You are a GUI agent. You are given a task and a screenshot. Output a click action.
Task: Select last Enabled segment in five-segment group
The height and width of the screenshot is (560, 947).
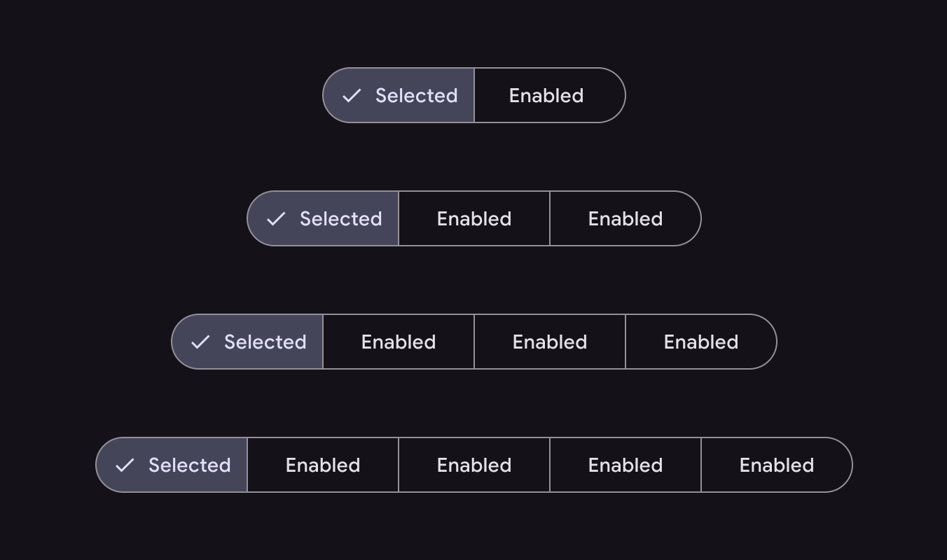776,465
